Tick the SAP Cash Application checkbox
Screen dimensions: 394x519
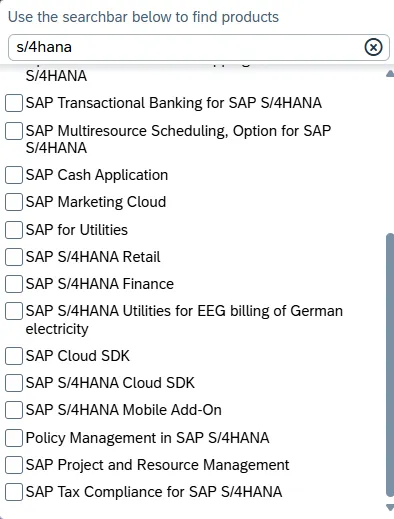14,175
